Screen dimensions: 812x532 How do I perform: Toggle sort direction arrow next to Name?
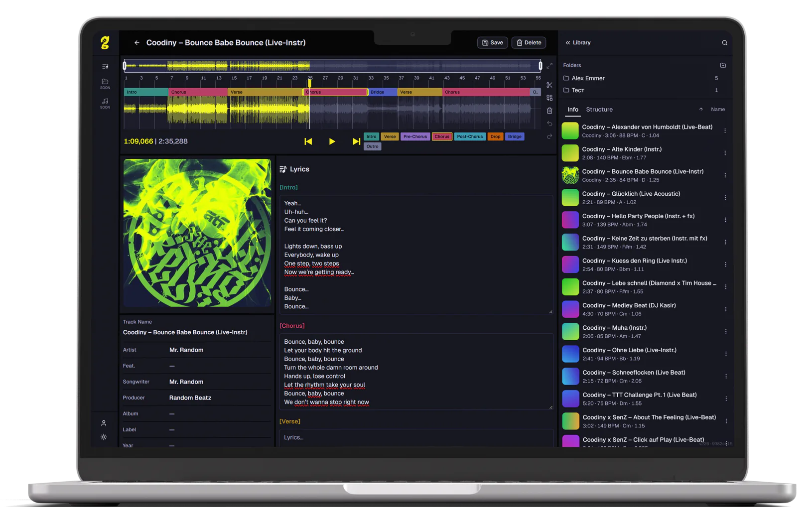(701, 110)
